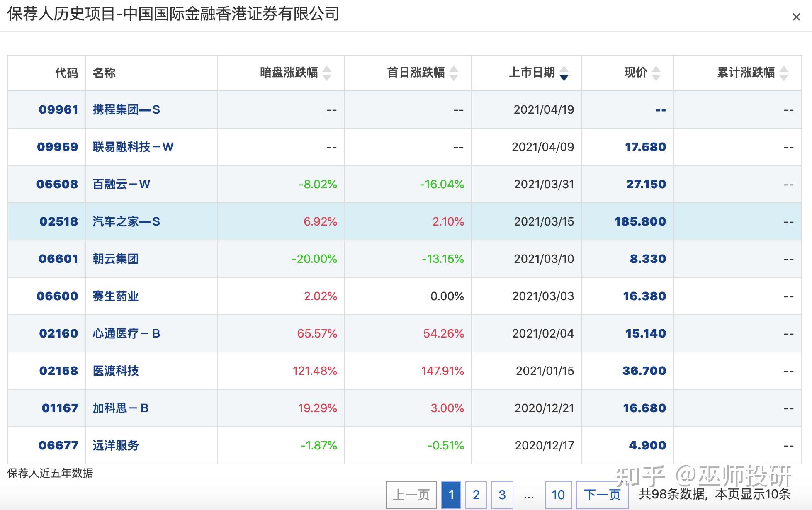Open stock 携程集团—S
The height and width of the screenshot is (510, 812).
coord(126,109)
